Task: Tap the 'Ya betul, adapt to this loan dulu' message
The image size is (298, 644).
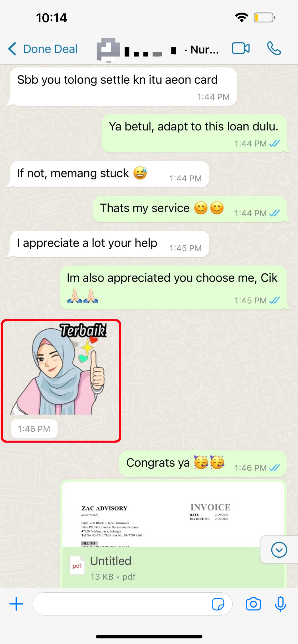Action: [x=194, y=133]
